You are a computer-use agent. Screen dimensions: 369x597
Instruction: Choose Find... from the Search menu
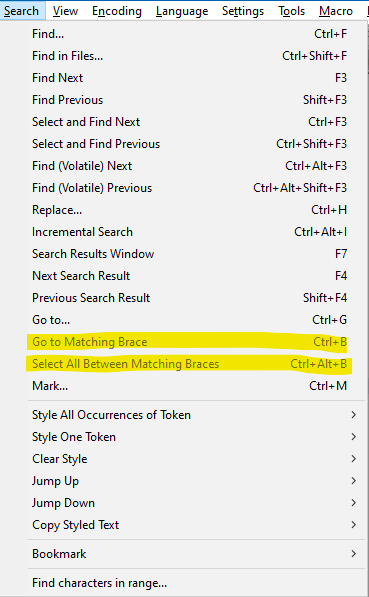click(196, 34)
